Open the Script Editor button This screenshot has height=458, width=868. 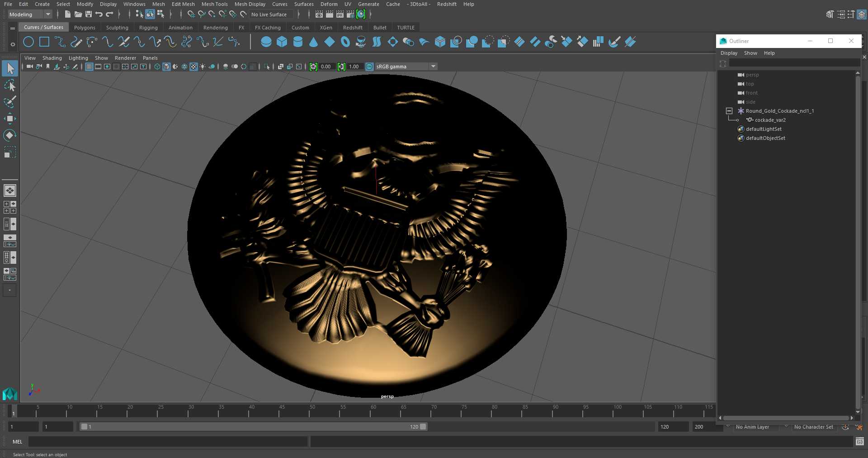click(x=859, y=442)
